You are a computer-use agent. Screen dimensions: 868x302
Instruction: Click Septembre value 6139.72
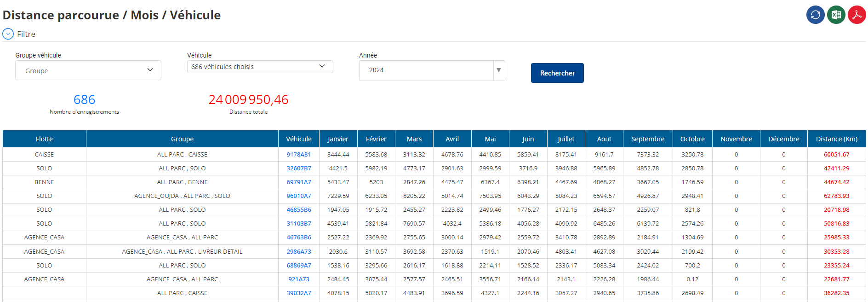pyautogui.click(x=648, y=224)
